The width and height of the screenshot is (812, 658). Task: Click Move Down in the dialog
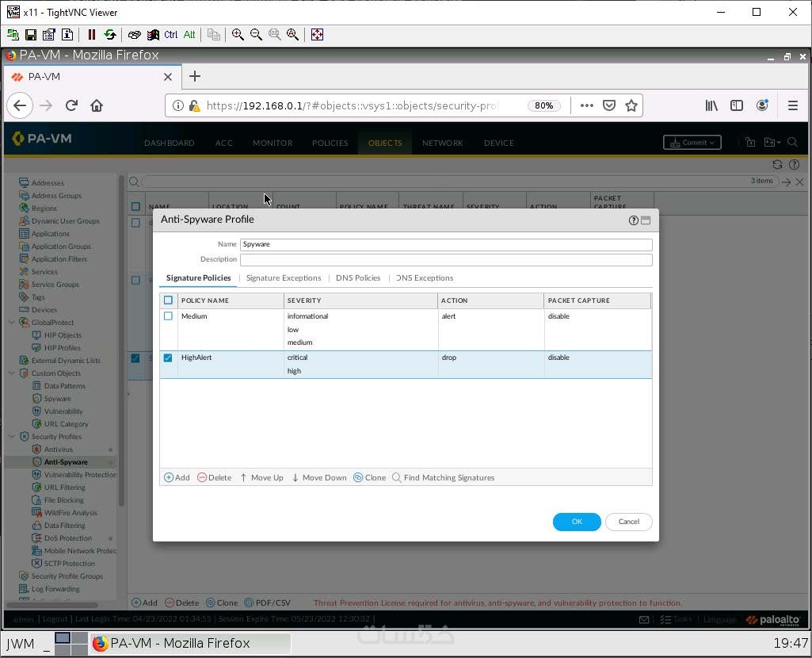(x=319, y=478)
